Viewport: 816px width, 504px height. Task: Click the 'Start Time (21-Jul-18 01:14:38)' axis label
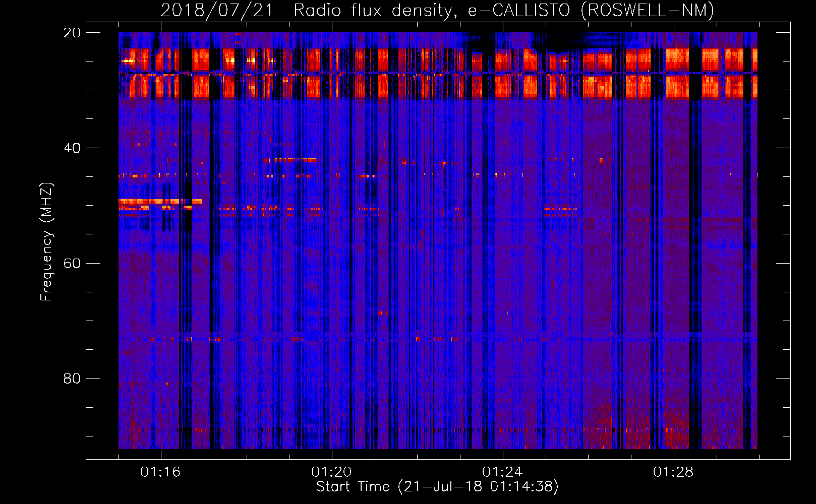[x=437, y=487]
